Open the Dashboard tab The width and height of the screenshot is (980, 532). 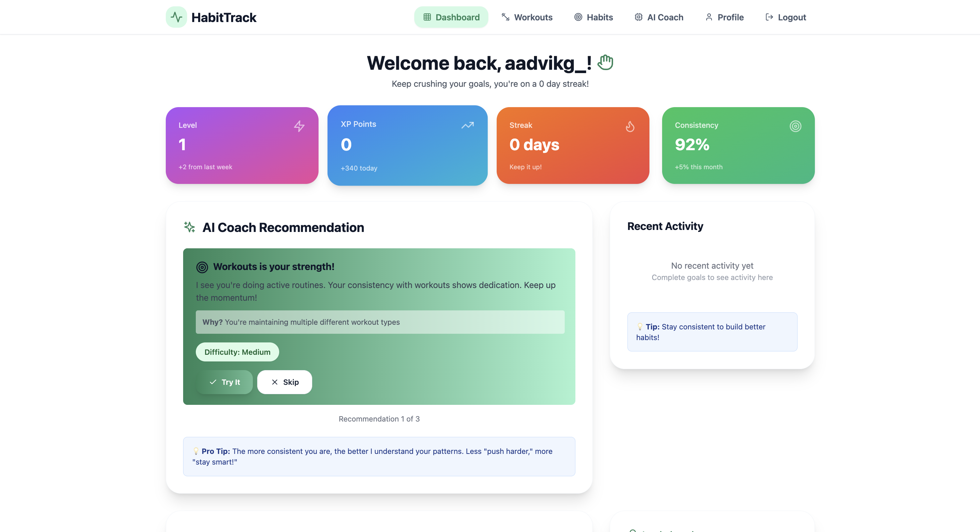[451, 17]
